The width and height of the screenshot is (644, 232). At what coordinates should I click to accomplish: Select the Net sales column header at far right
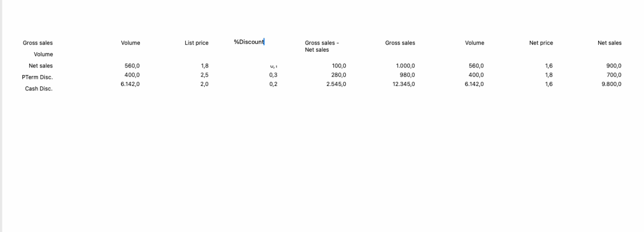click(x=610, y=43)
